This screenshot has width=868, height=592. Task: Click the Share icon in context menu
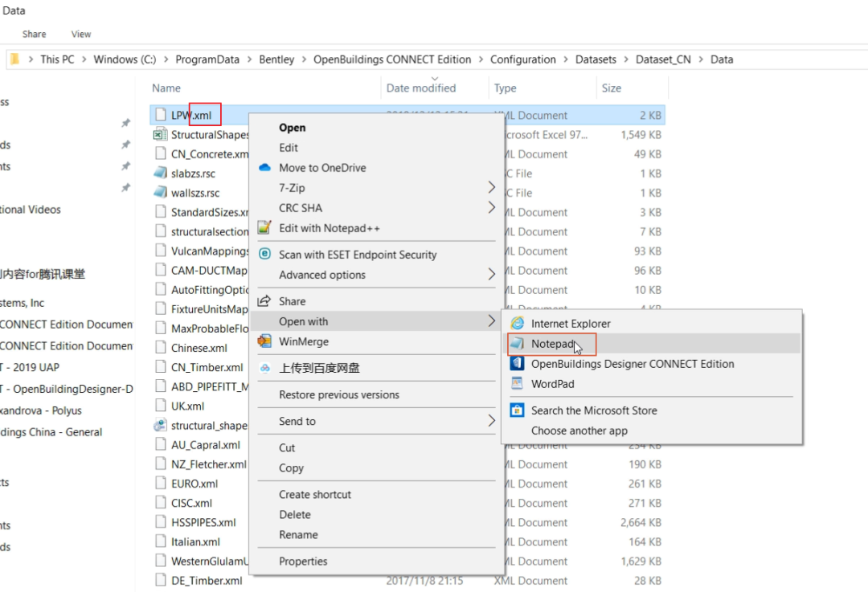tap(264, 300)
